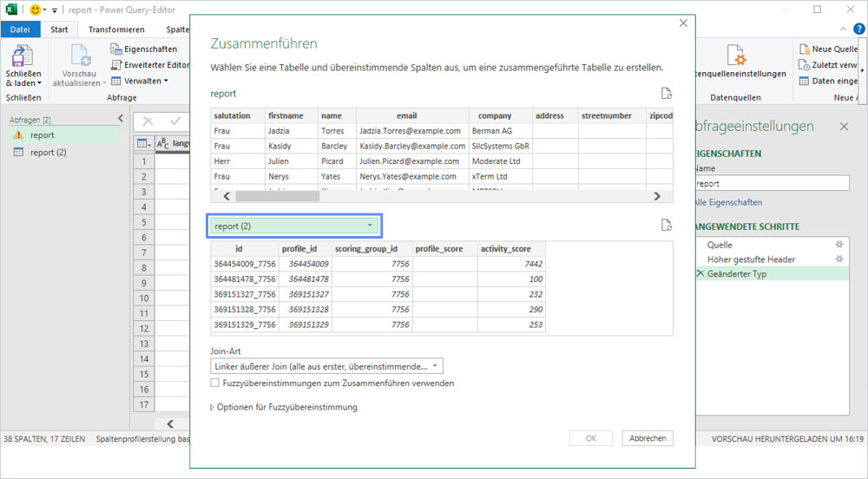Click the 38 SPALTEN, 17 ZEILEN status
Image resolution: width=868 pixels, height=479 pixels.
[44, 439]
